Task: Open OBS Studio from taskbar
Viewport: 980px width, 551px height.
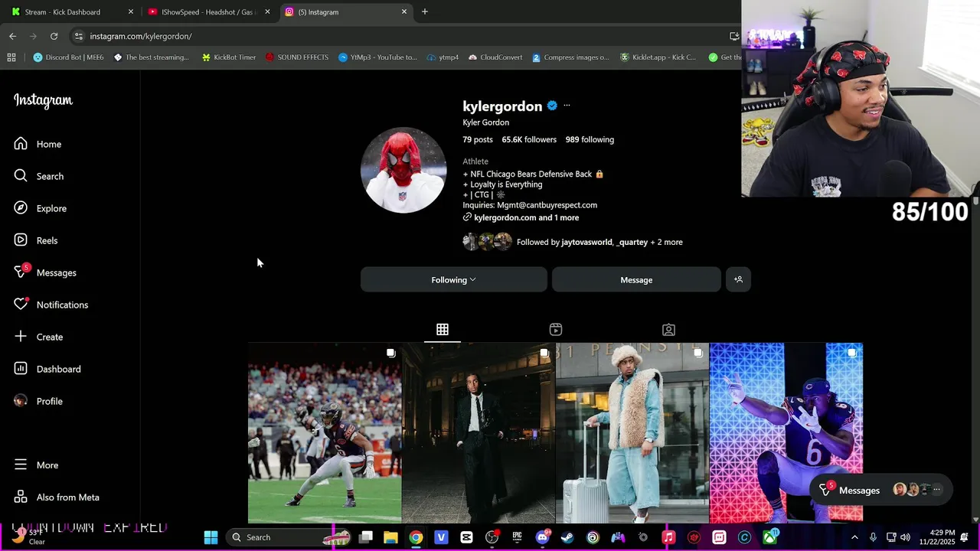Action: coord(492,537)
